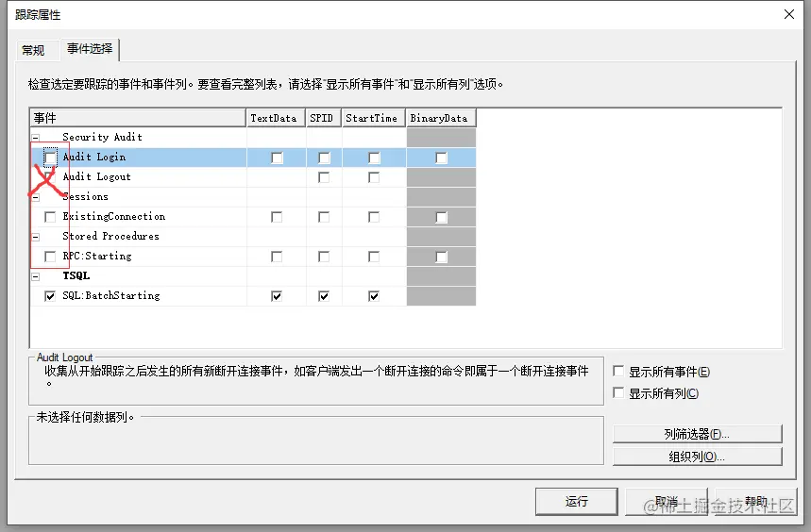Screen dimensions: 811x532
Task: Click the SPID column header
Action: (324, 118)
